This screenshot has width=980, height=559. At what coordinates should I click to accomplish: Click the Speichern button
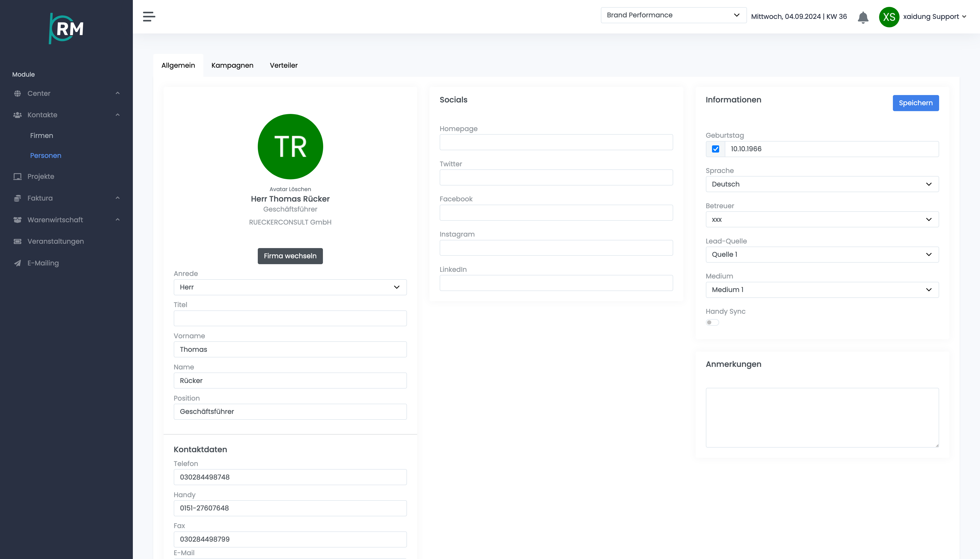coord(916,103)
